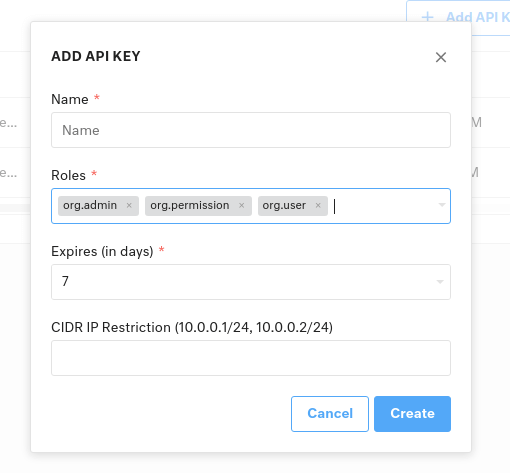
Task: Expand the Roles dropdown arrow
Action: click(x=442, y=205)
